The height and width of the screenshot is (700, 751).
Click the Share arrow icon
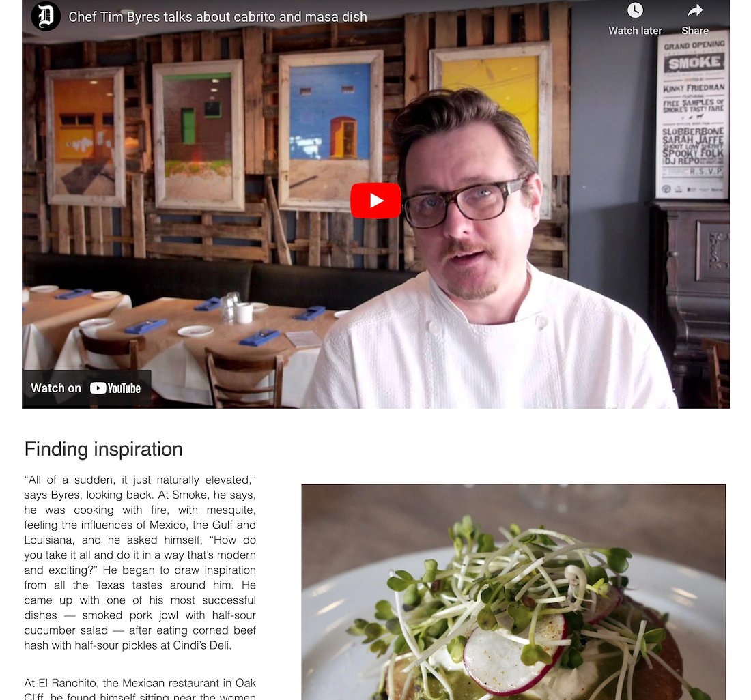pyautogui.click(x=695, y=10)
